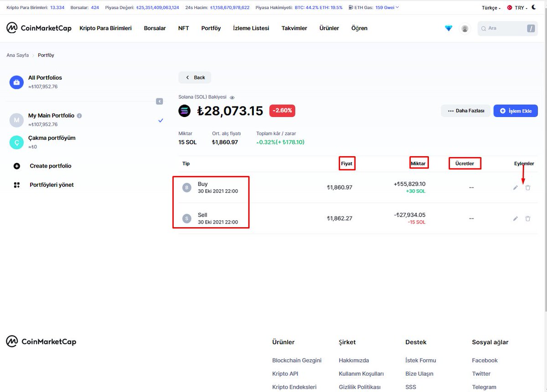
Task: Delete the Sell transaction trash icon
Action: [528, 219]
